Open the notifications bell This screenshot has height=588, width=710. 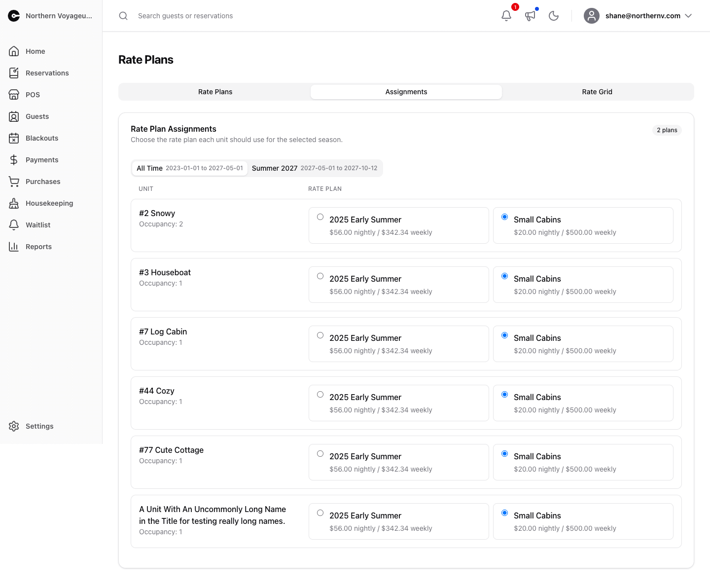pyautogui.click(x=506, y=16)
